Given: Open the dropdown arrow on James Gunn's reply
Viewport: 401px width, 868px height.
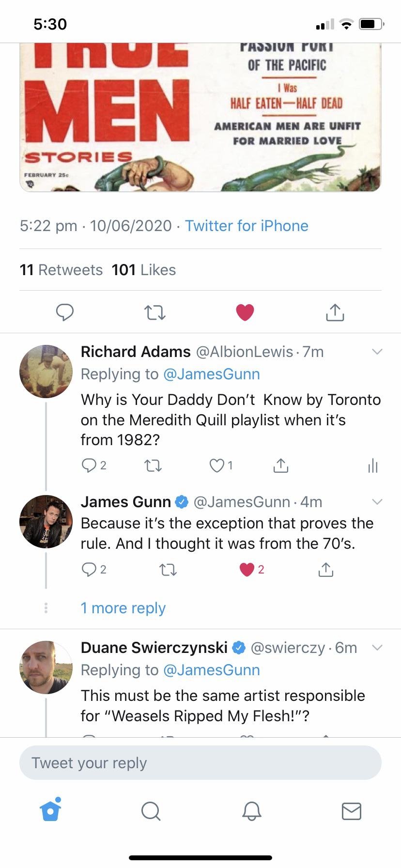Looking at the screenshot, I should coord(377,502).
